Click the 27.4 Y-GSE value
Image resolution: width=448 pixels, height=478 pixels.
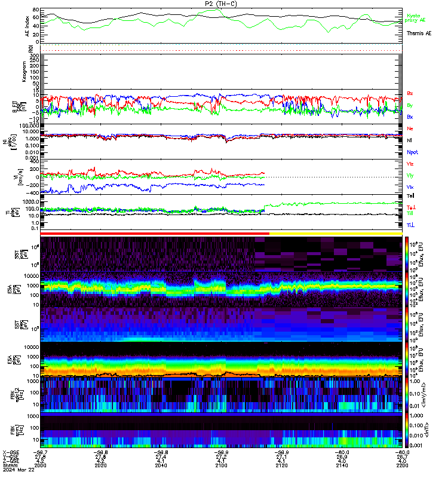coord(161,456)
